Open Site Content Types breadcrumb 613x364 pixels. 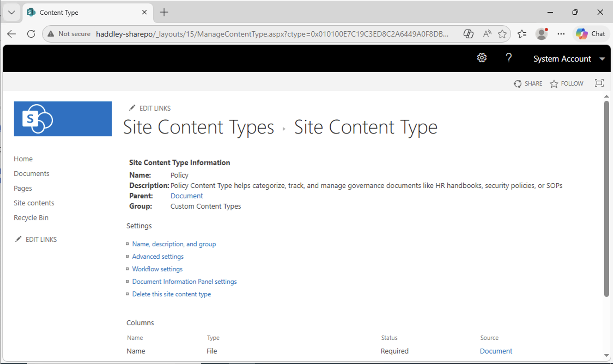tap(198, 127)
